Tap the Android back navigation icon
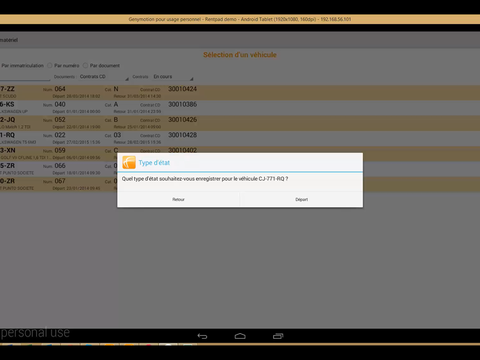480x360 pixels. [202, 336]
